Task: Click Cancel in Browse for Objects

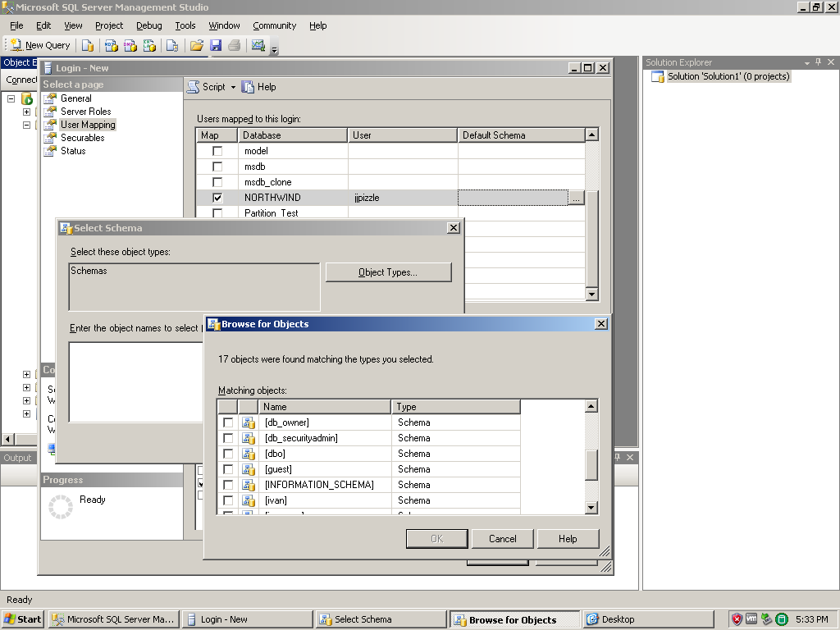Action: pos(503,539)
